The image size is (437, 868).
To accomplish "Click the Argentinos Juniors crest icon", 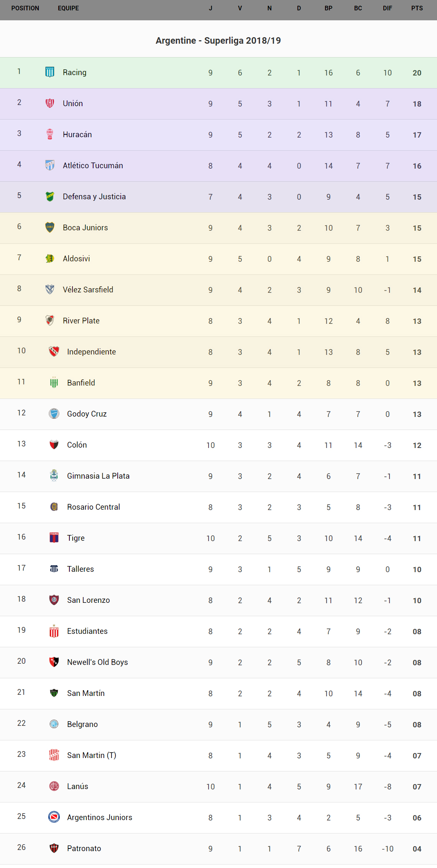I will coord(54,817).
